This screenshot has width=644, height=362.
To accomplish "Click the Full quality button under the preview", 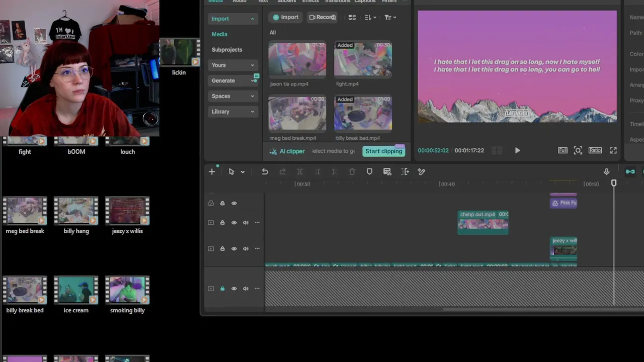I will pyautogui.click(x=562, y=150).
